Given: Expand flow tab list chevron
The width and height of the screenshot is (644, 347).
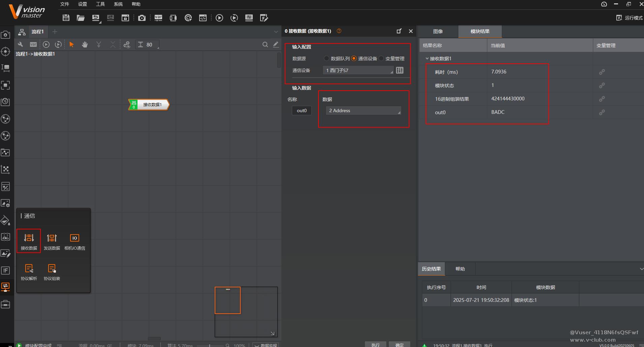Looking at the screenshot, I should tap(276, 32).
